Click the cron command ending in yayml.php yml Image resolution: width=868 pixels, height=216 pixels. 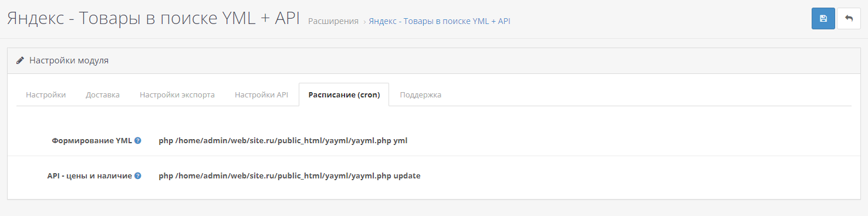(283, 141)
